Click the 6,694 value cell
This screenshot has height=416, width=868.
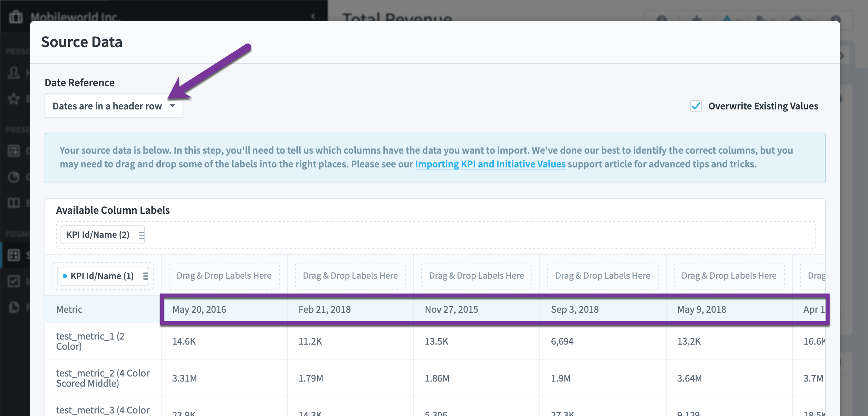pos(603,341)
